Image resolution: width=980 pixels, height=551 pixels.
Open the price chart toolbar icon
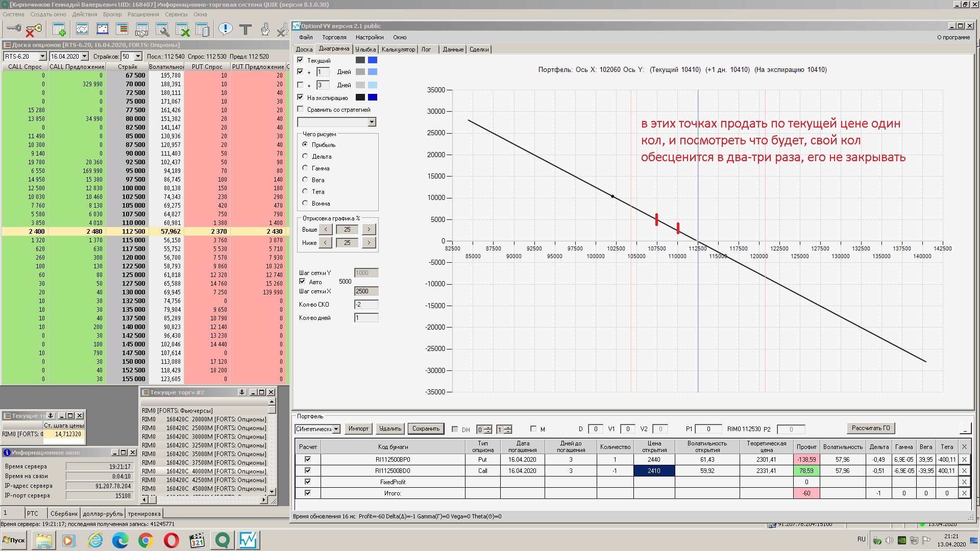(x=82, y=30)
